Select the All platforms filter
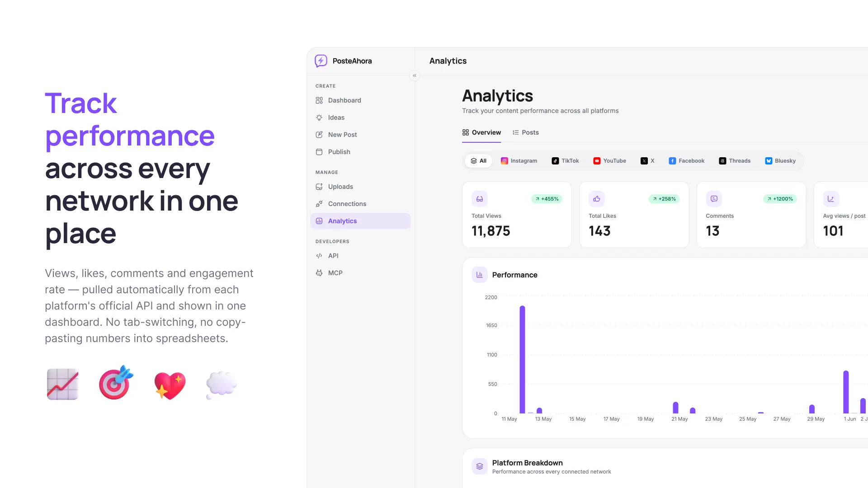868x488 pixels. tap(478, 161)
